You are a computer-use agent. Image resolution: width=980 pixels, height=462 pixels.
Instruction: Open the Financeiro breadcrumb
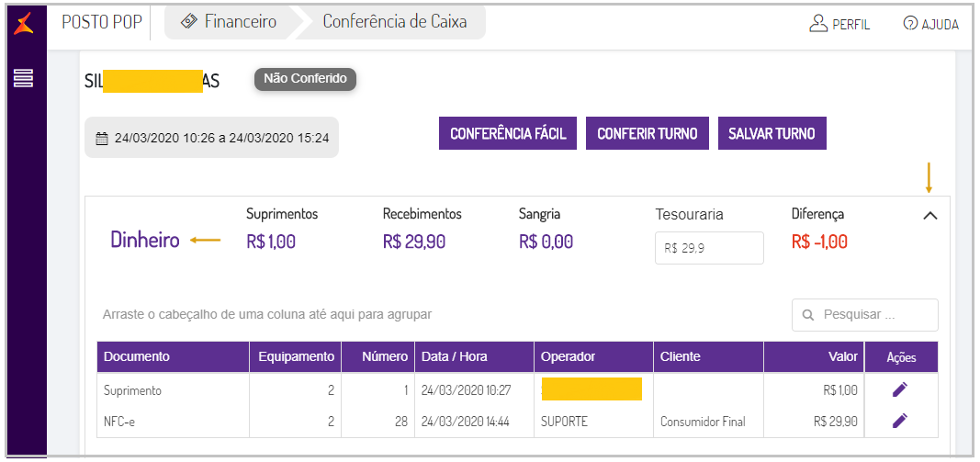coord(240,22)
